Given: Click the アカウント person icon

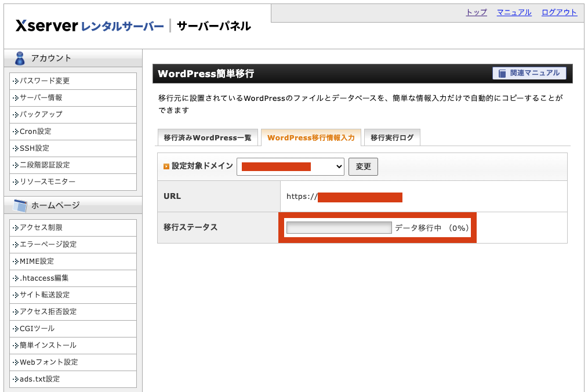Looking at the screenshot, I should pos(20,58).
